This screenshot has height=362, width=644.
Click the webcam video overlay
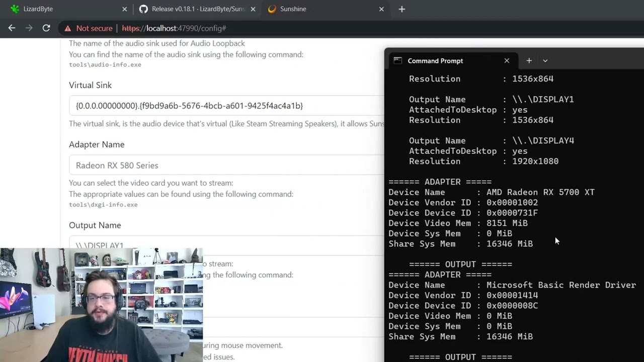click(101, 305)
